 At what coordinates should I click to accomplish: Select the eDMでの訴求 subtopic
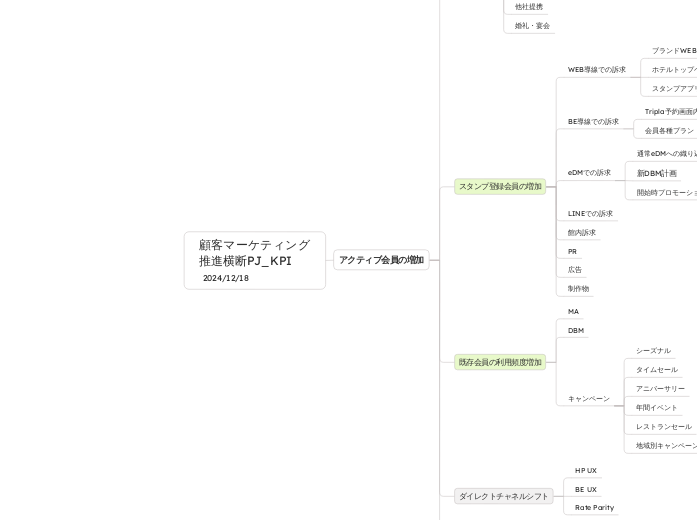coord(589,172)
